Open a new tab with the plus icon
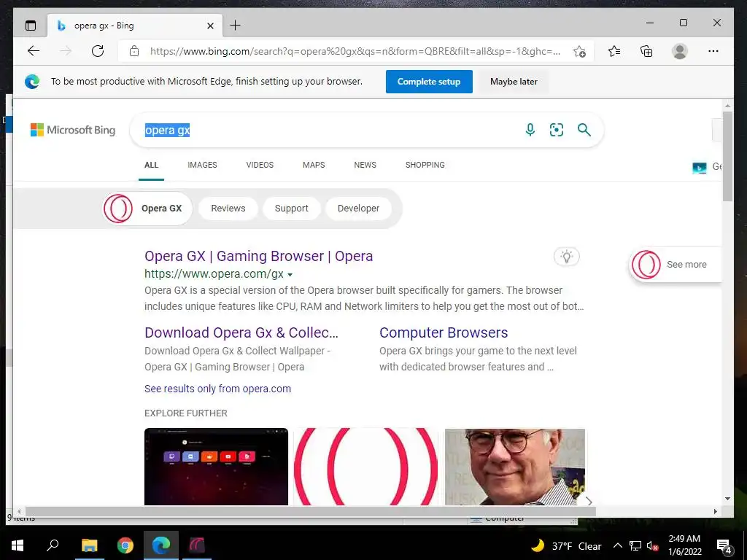The height and width of the screenshot is (560, 747). (x=236, y=26)
